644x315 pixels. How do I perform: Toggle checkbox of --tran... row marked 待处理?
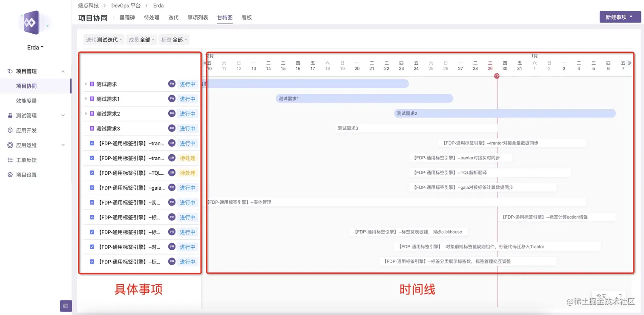click(x=92, y=158)
